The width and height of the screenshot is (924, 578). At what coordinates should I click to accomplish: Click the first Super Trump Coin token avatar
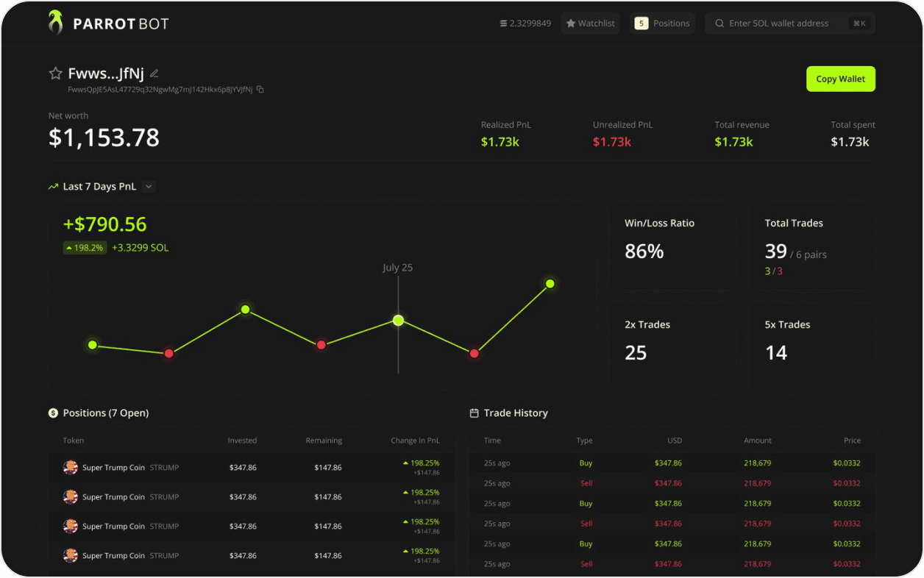(x=71, y=468)
